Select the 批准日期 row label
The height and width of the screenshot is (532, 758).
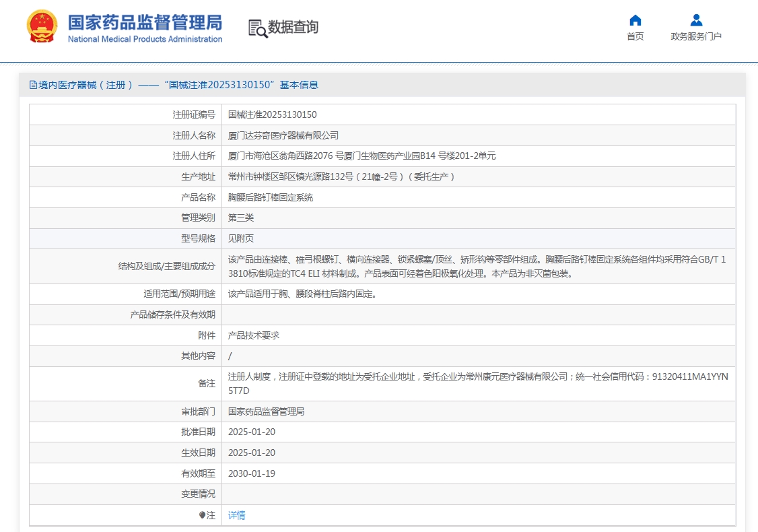click(198, 432)
